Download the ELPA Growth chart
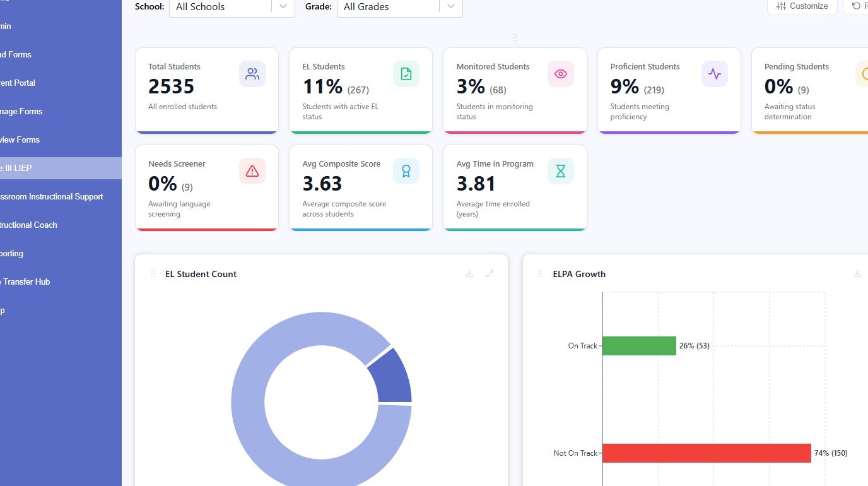This screenshot has width=868, height=486. pos(857,274)
